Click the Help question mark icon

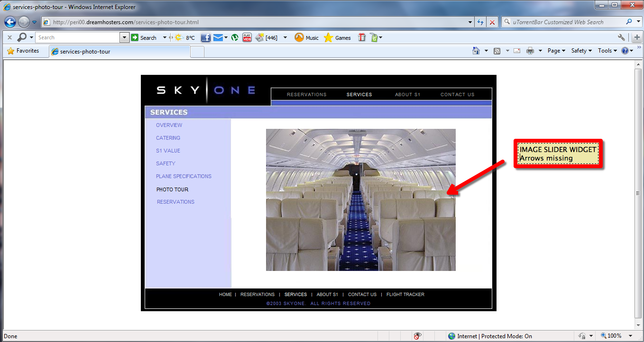pyautogui.click(x=625, y=51)
